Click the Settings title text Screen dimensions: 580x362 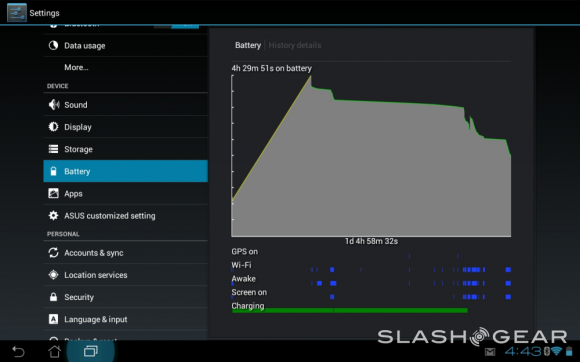pos(44,13)
